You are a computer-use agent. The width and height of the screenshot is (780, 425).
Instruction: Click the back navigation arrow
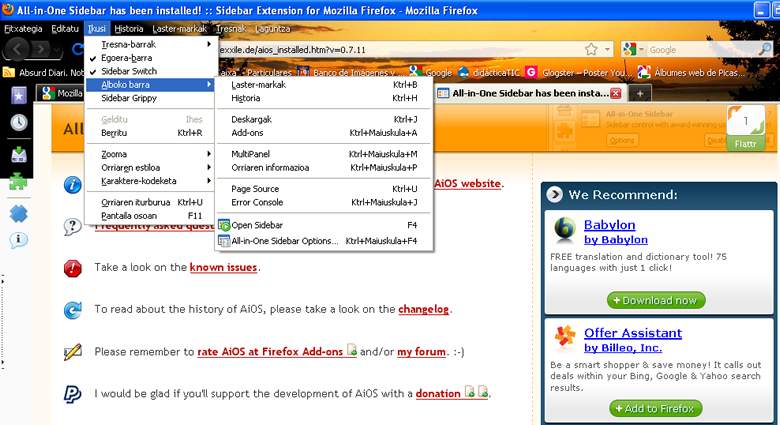click(17, 49)
